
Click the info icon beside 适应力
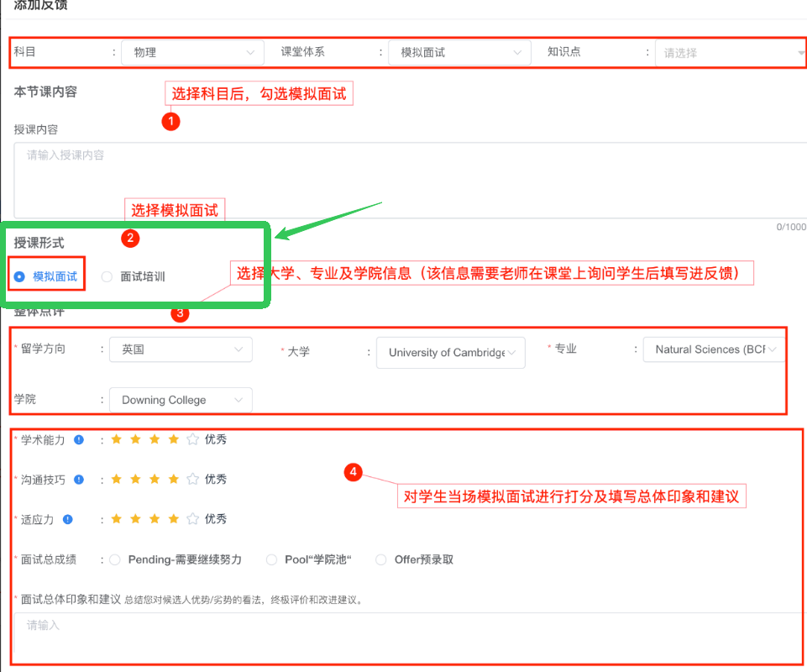coord(68,519)
